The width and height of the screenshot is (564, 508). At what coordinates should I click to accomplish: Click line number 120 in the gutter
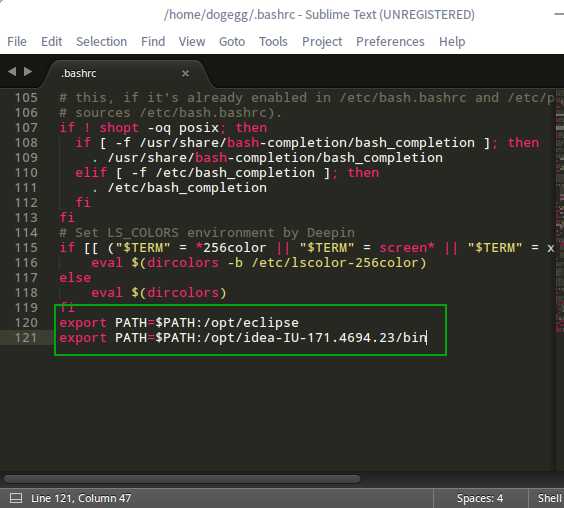pos(26,323)
